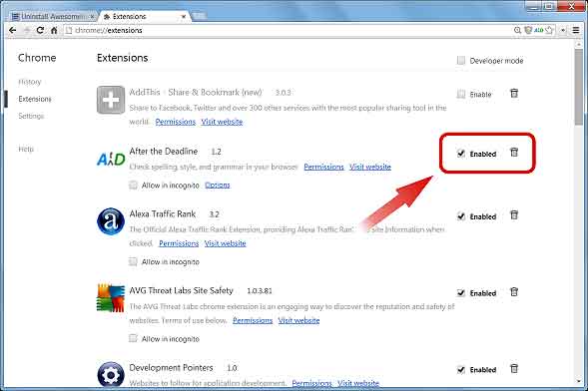The height and width of the screenshot is (391, 588).
Task: Open AddThis Visit website link
Action: click(x=222, y=122)
